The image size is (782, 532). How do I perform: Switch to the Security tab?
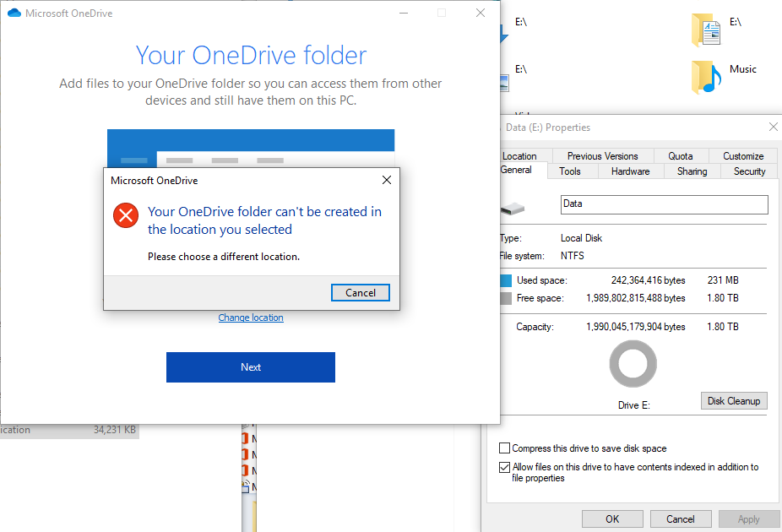(749, 171)
